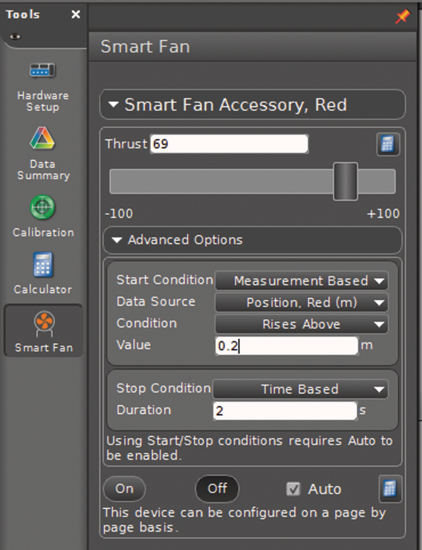The height and width of the screenshot is (550, 422).
Task: Close the Tools palette
Action: 75,14
